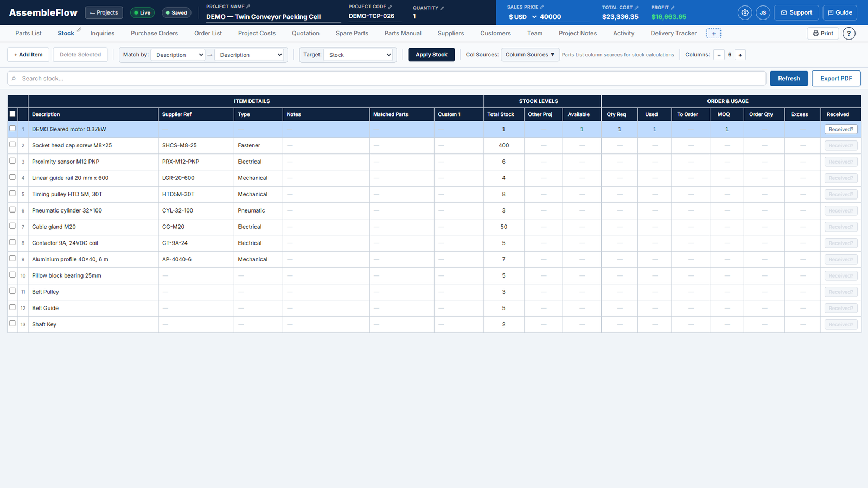
Task: Edit the sales price 40000 field
Action: click(x=564, y=17)
